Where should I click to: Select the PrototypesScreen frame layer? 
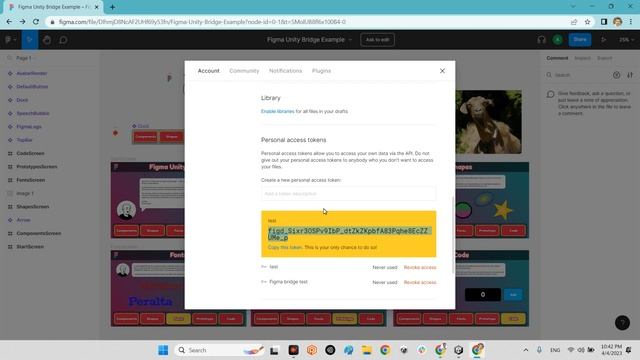point(36,167)
